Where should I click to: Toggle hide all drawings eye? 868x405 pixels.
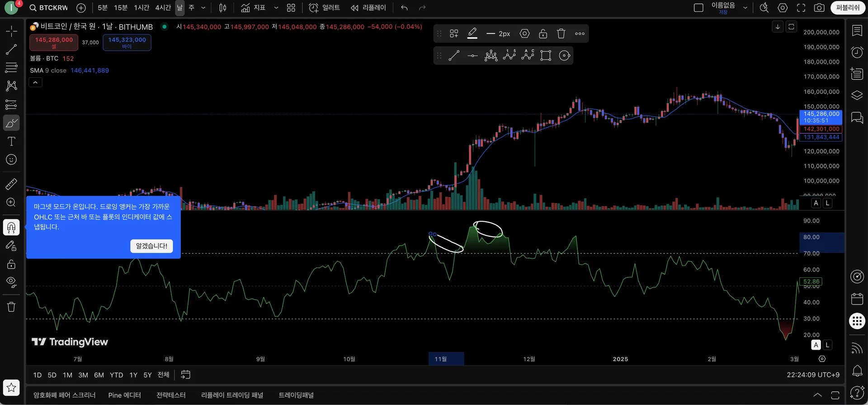[11, 282]
